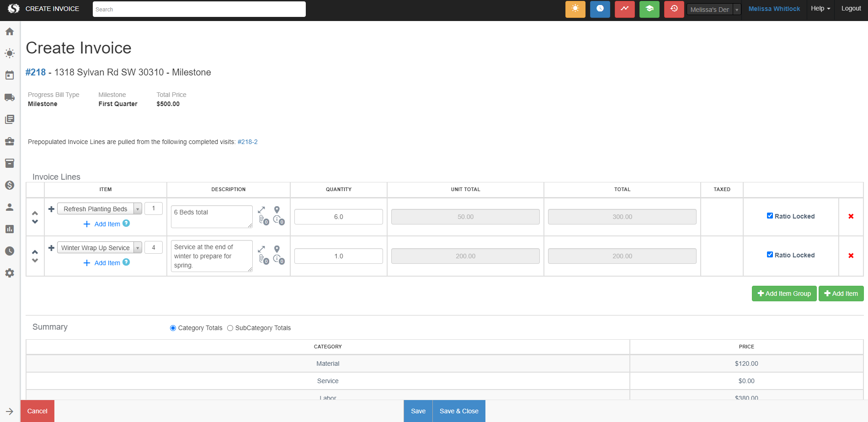This screenshot has height=422, width=868.
Task: Open the Winter Wrap Up Service item dropdown
Action: pyautogui.click(x=137, y=248)
